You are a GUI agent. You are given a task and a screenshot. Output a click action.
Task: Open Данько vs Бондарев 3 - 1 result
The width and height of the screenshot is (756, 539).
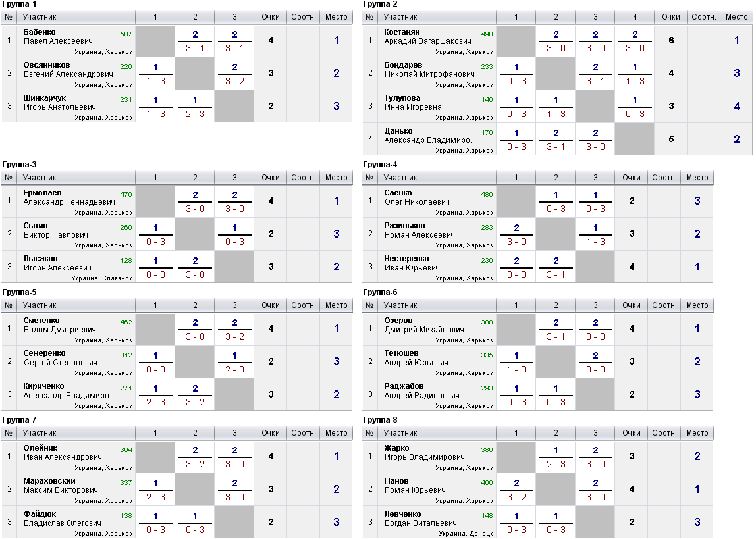click(555, 147)
